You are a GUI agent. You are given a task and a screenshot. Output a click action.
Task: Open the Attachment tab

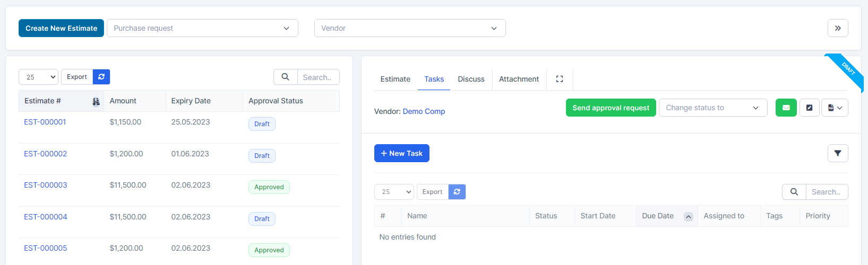pyautogui.click(x=519, y=79)
